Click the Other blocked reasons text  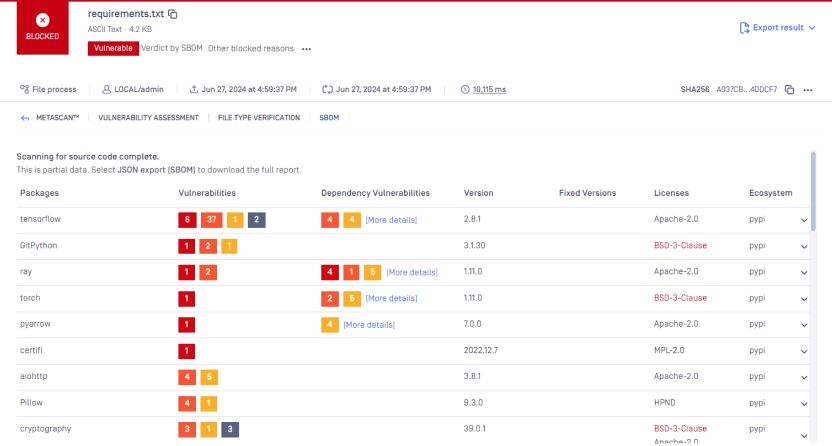coord(250,48)
